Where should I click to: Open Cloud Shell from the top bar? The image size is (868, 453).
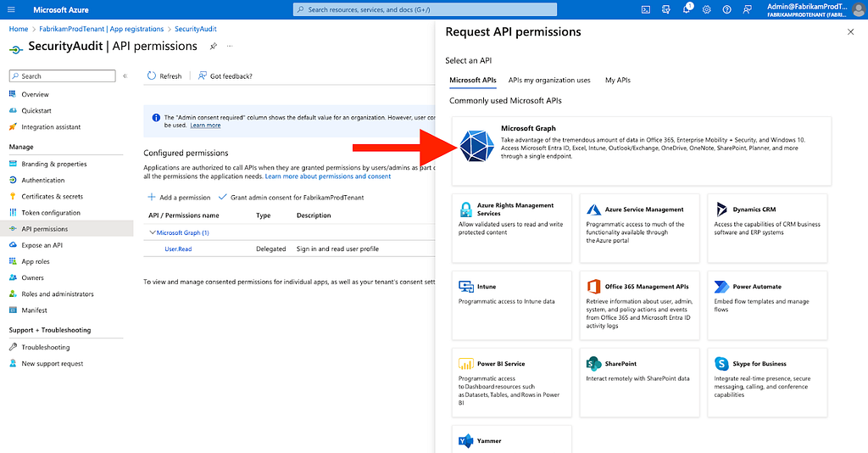pos(645,9)
